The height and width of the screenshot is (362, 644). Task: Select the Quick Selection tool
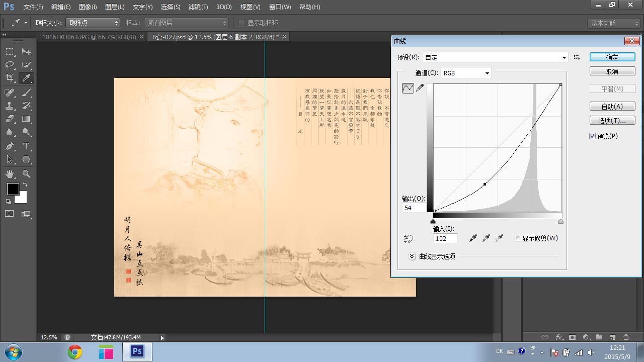(x=26, y=65)
